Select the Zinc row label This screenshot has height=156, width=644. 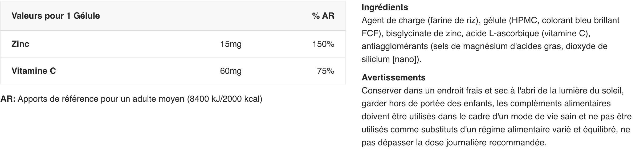point(20,44)
